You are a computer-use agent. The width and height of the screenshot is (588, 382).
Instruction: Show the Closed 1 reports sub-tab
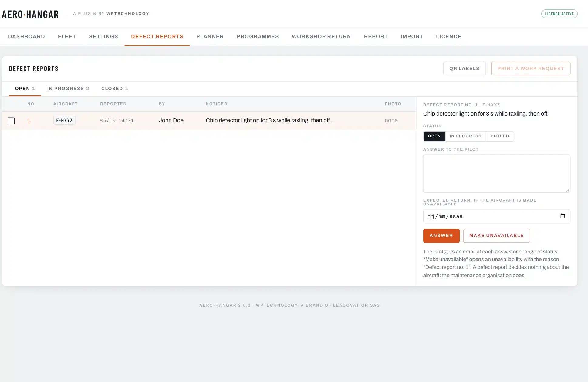115,89
